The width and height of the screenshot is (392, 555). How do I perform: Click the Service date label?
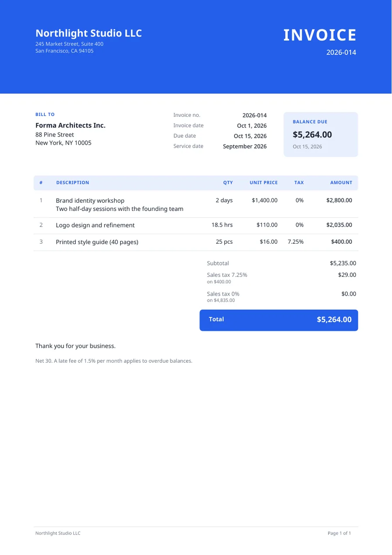(188, 146)
